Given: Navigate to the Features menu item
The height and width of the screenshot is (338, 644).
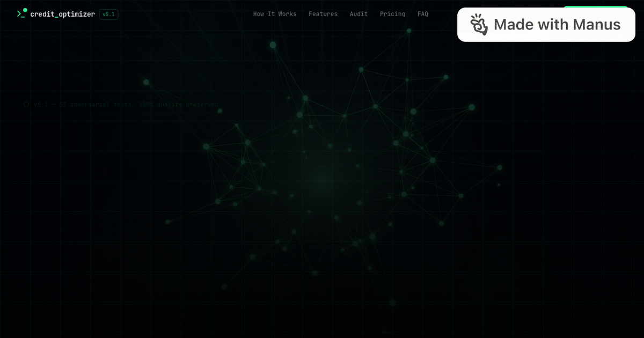Looking at the screenshot, I should click(x=323, y=14).
